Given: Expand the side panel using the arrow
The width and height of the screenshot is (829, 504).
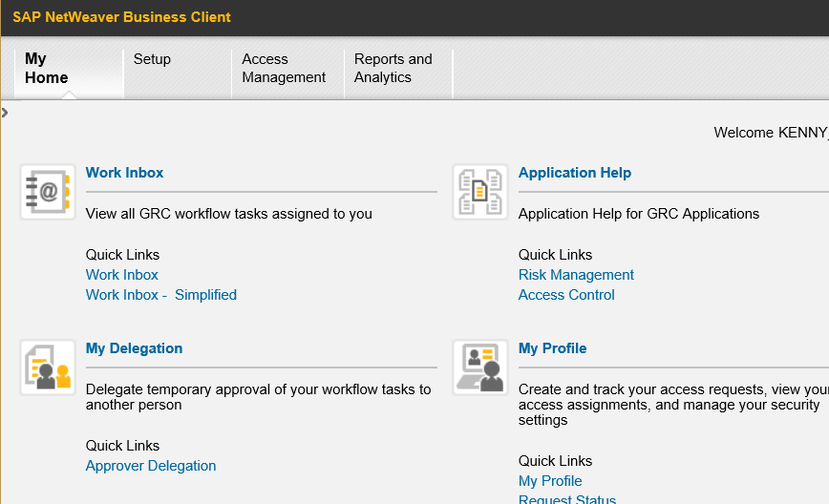Looking at the screenshot, I should pyautogui.click(x=5, y=113).
